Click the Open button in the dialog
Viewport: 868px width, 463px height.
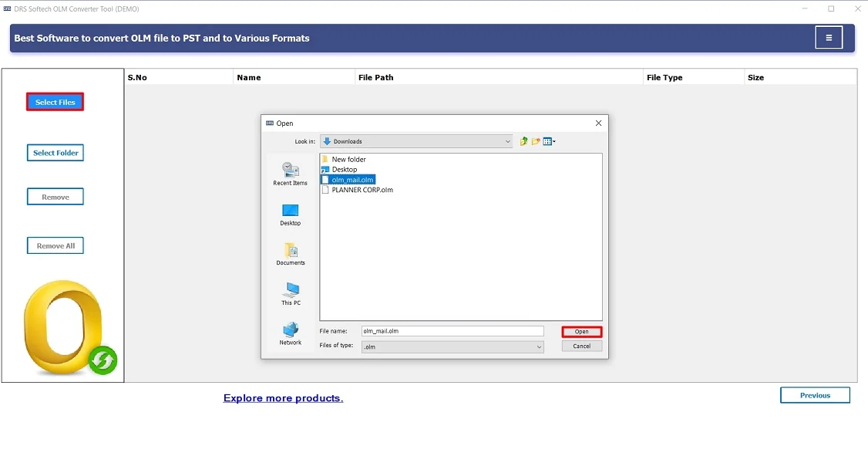click(581, 331)
